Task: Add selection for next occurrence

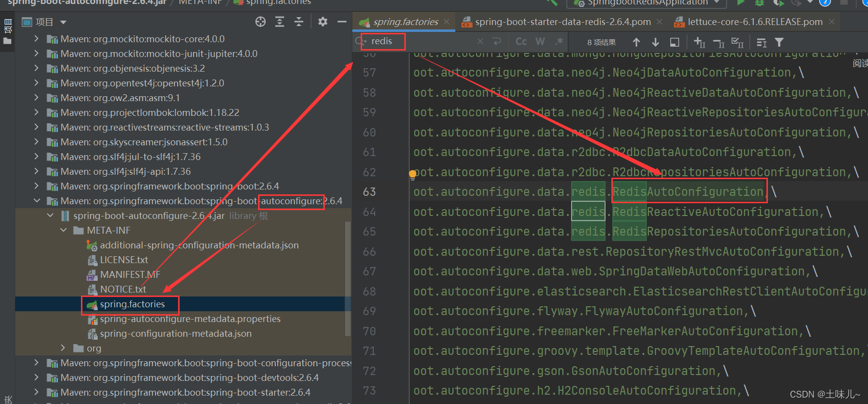Action: tap(699, 42)
